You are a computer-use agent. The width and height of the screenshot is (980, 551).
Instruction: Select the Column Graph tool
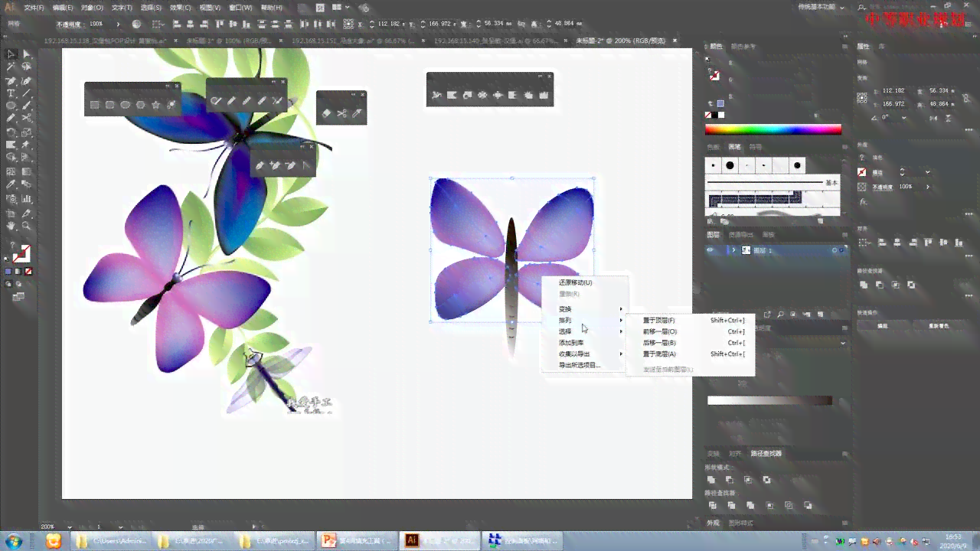pos(27,198)
